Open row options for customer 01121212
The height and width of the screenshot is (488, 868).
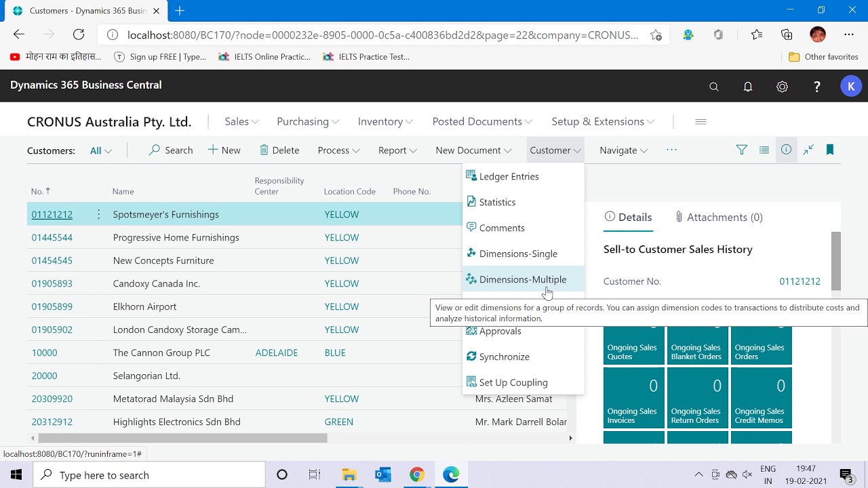pyautogui.click(x=98, y=214)
